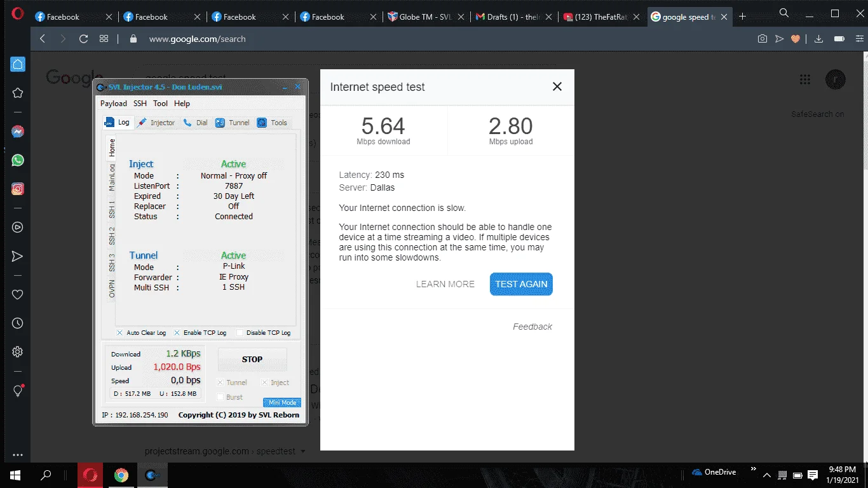Launch WhatsApp from the Opera sidebar
This screenshot has width=868, height=488.
pos(18,160)
